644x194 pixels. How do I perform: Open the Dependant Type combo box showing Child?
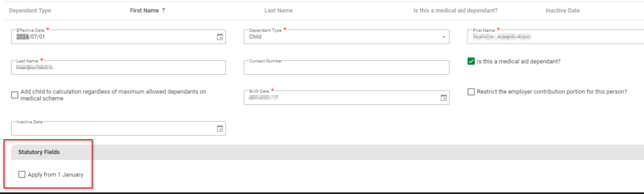click(x=340, y=37)
